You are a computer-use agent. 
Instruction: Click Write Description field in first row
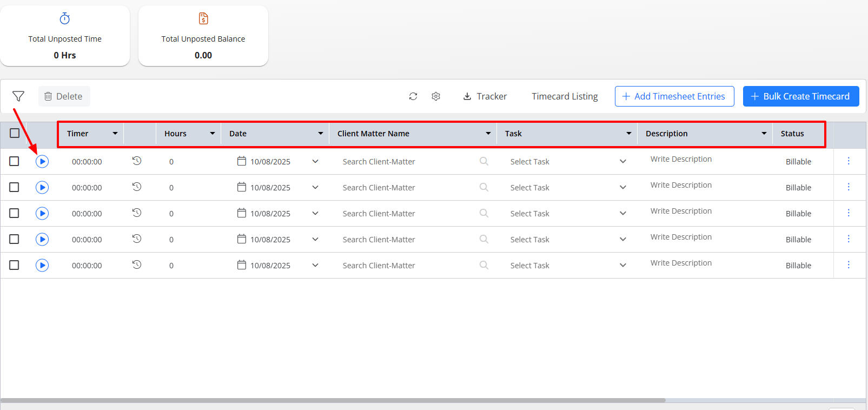point(681,159)
